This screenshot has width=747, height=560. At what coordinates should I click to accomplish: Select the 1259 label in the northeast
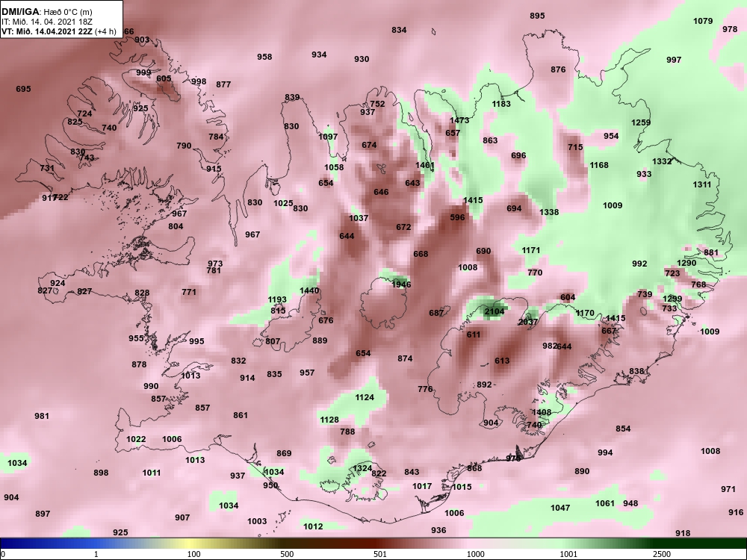point(641,122)
